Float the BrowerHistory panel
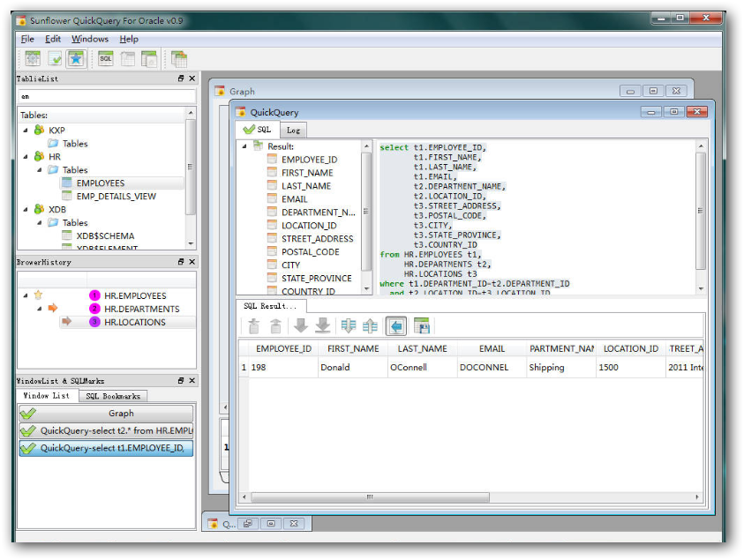The height and width of the screenshot is (560, 744). point(181,262)
